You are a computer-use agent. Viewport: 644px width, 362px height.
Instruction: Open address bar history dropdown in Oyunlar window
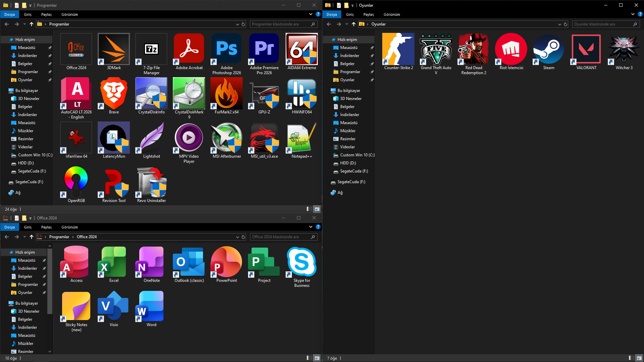coord(559,24)
